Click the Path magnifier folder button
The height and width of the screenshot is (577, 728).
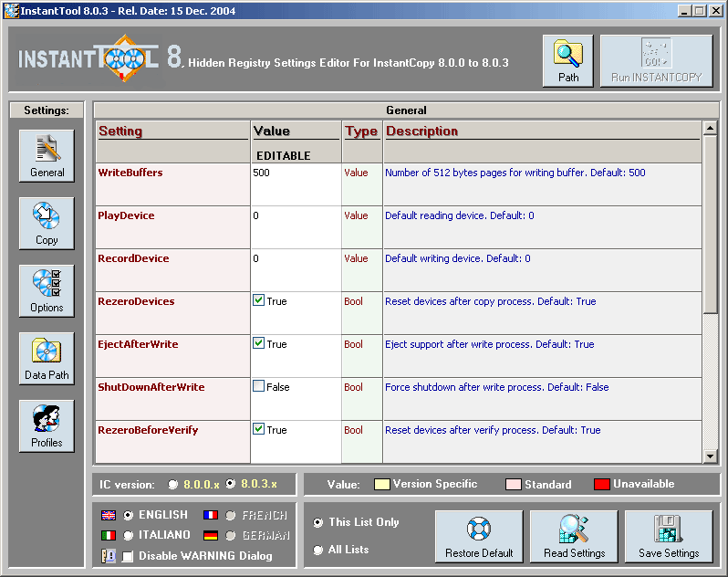568,61
